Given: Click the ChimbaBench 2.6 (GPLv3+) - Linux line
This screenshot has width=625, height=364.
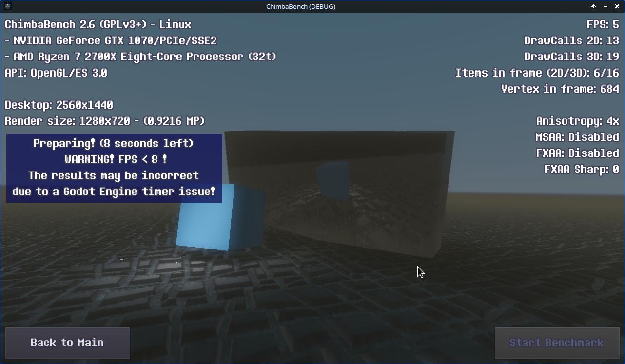Looking at the screenshot, I should 98,24.
